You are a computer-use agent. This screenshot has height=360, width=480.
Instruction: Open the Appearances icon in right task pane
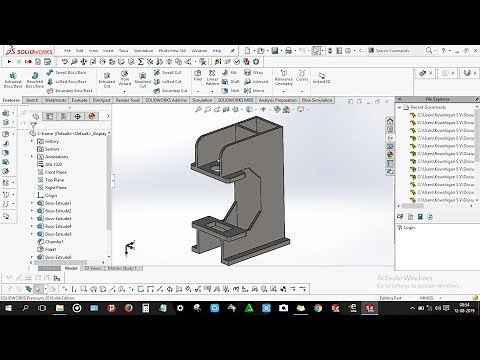click(x=390, y=154)
